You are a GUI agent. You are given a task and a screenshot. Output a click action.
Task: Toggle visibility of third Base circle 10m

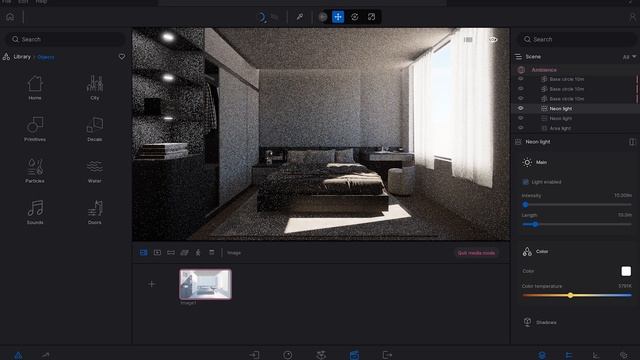[x=520, y=98]
